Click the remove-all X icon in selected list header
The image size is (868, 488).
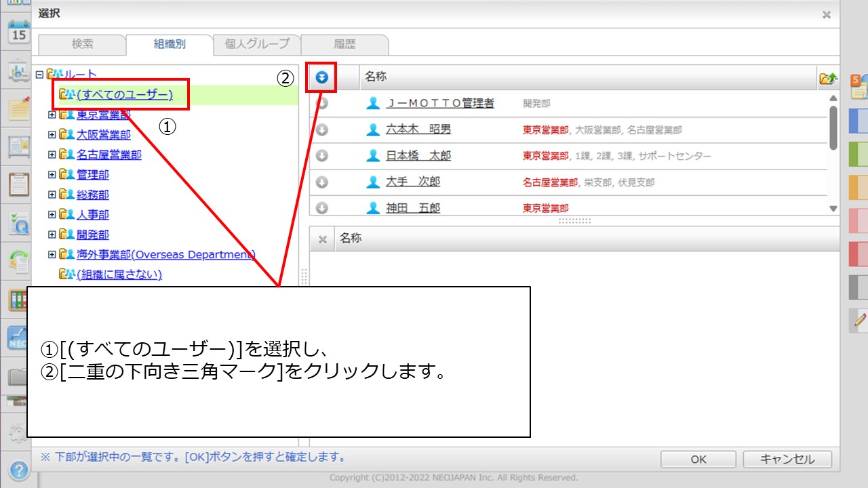[323, 239]
